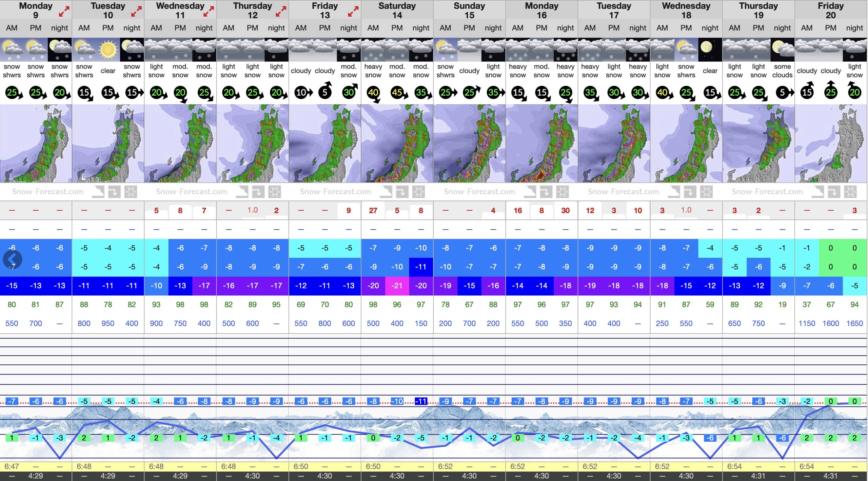
Task: Select the Tuesday 17 day header
Action: click(614, 10)
